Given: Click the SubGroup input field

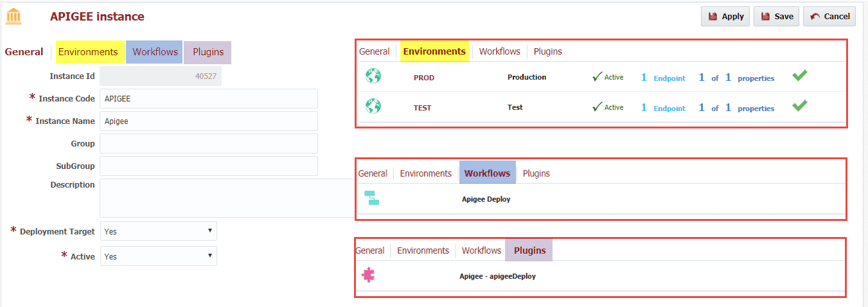Looking at the screenshot, I should pyautogui.click(x=209, y=166).
